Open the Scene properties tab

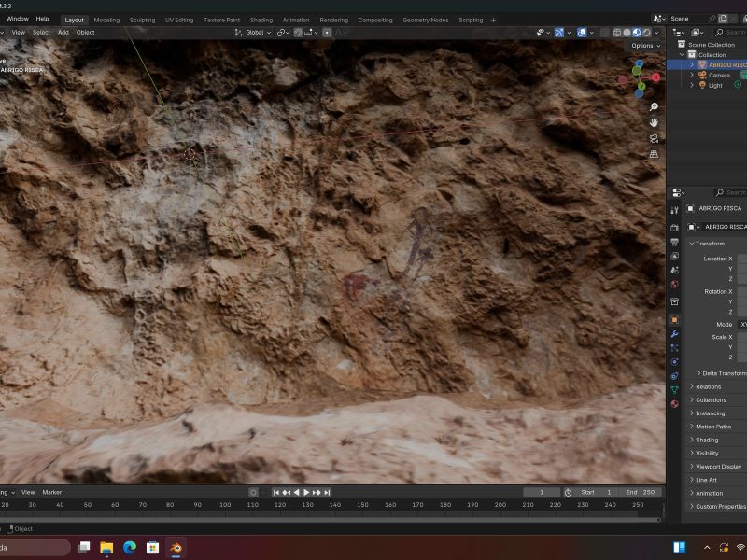coord(674,270)
